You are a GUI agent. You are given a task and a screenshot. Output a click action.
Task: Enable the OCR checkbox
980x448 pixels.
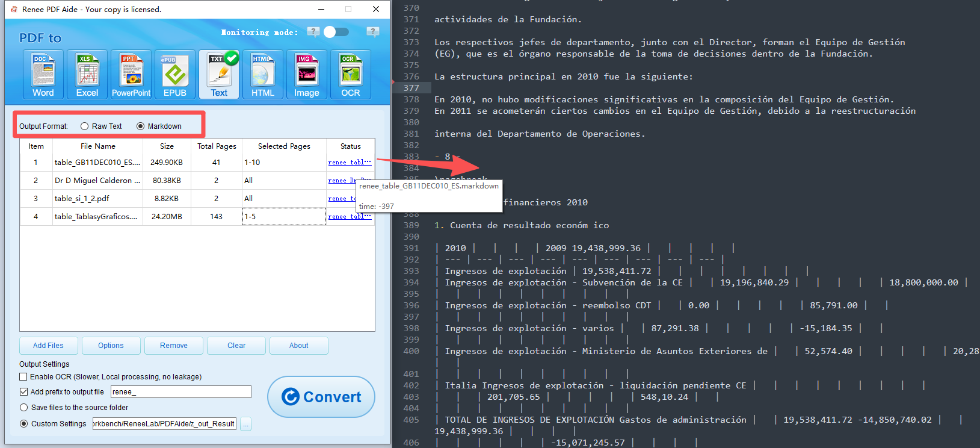23,377
